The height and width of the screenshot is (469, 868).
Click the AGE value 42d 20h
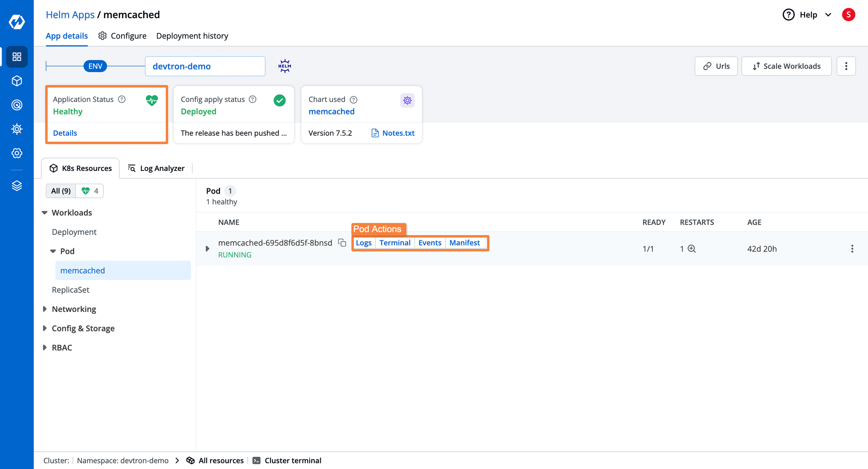click(x=762, y=249)
